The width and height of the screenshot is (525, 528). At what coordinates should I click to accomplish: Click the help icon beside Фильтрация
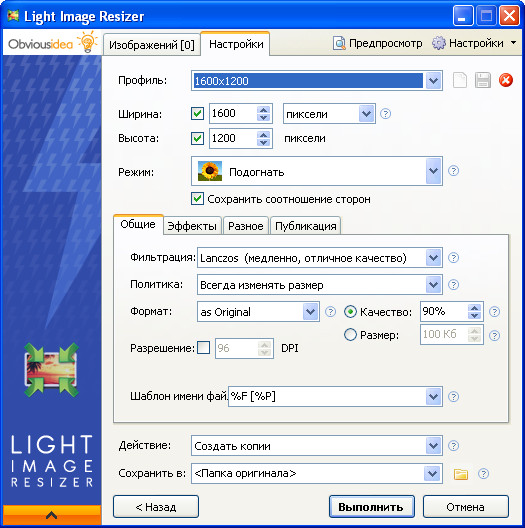pyautogui.click(x=453, y=258)
